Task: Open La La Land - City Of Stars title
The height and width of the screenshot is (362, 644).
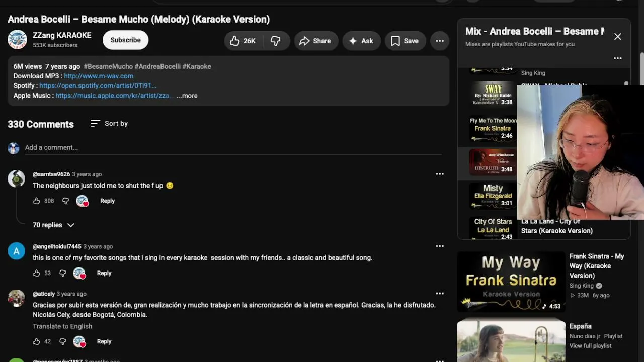Action: [557, 226]
